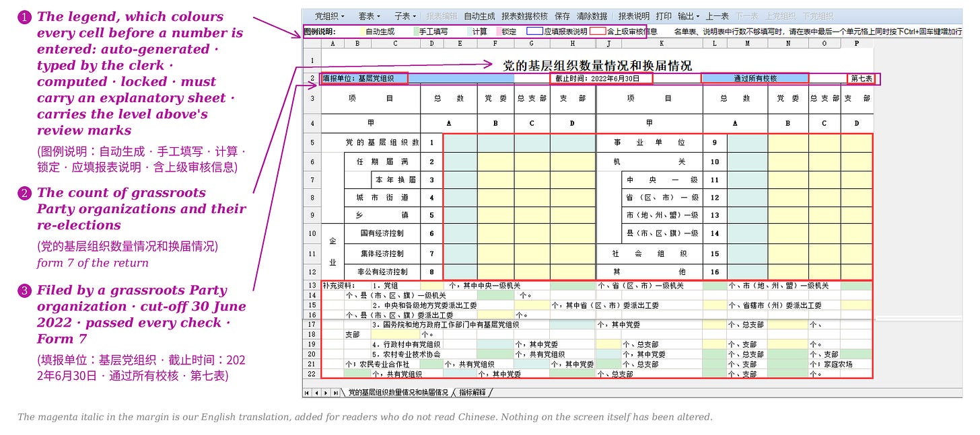980x435 pixels.
Task: Click the 4．行政村中有党组织 text
Action: [406, 344]
